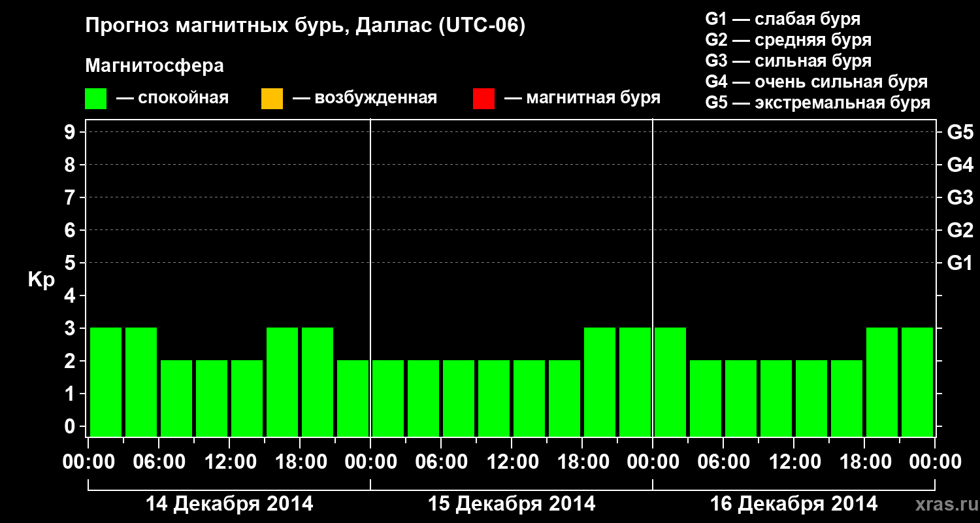Click the 'G2 — средняя буря' legend line

click(x=788, y=40)
